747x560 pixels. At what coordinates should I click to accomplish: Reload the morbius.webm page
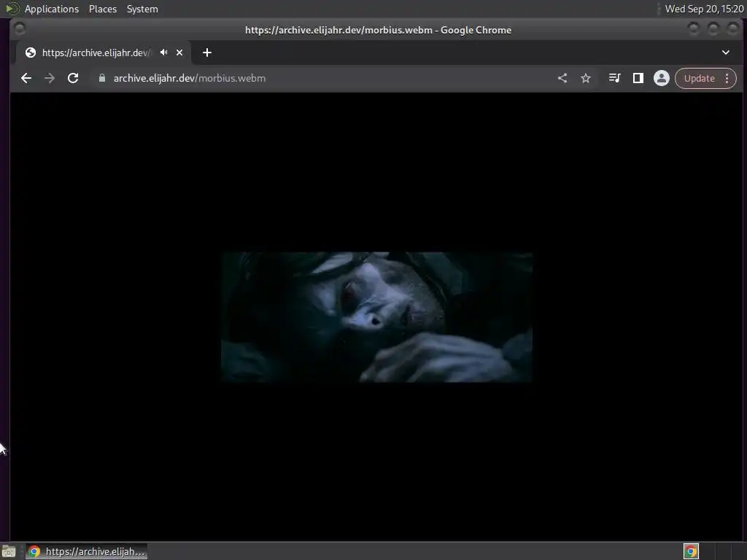[73, 79]
